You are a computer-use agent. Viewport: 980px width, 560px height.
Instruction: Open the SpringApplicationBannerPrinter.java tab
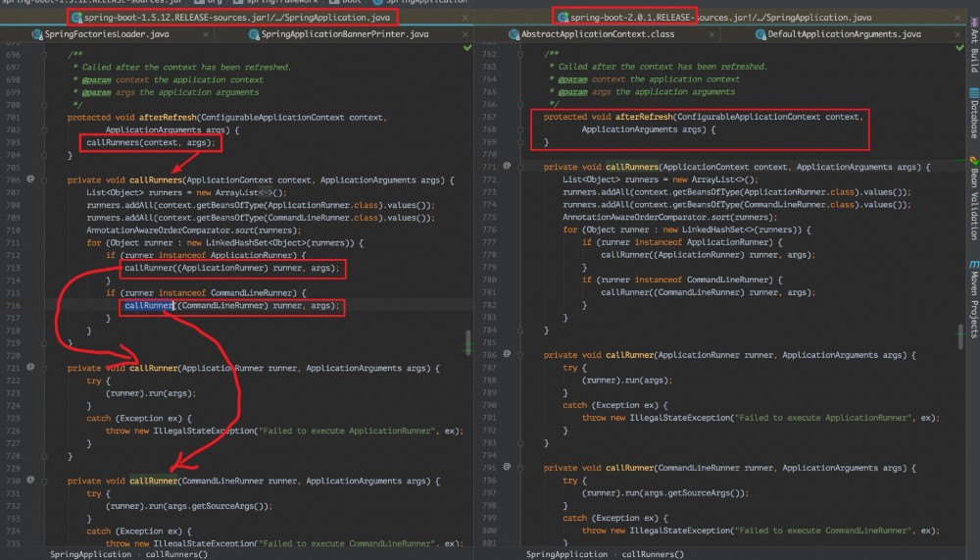(345, 34)
